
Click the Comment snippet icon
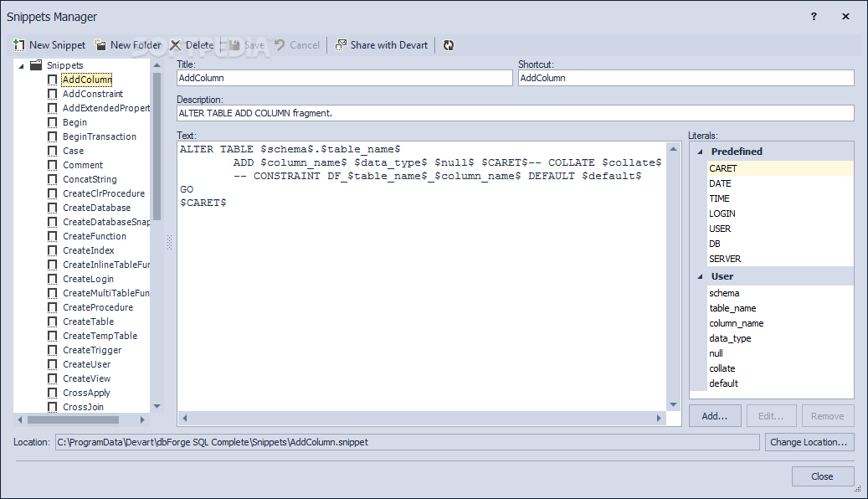click(x=53, y=165)
